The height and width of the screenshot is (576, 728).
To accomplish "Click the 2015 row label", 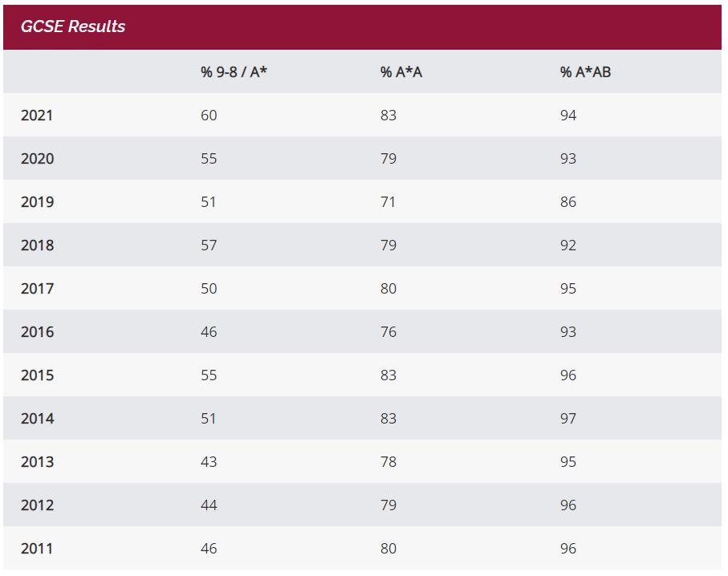I will pos(37,375).
